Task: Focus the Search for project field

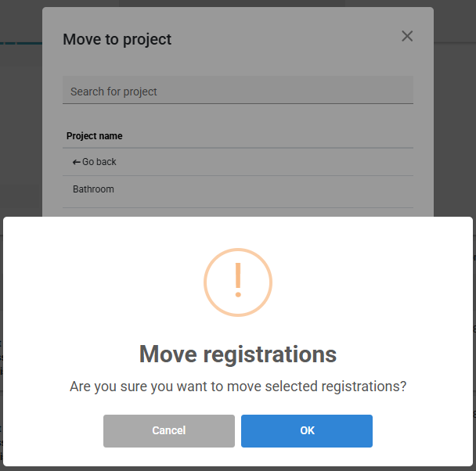Action: coord(238,90)
